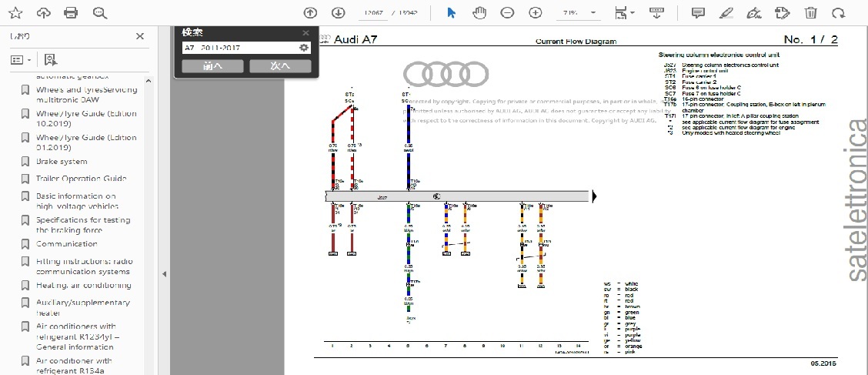Zoom in with the plus icon
This screenshot has width=868, height=375.
click(535, 13)
